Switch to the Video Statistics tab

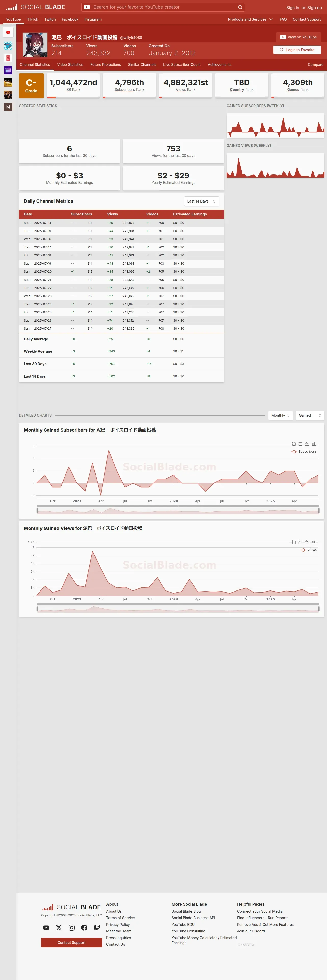pyautogui.click(x=70, y=65)
